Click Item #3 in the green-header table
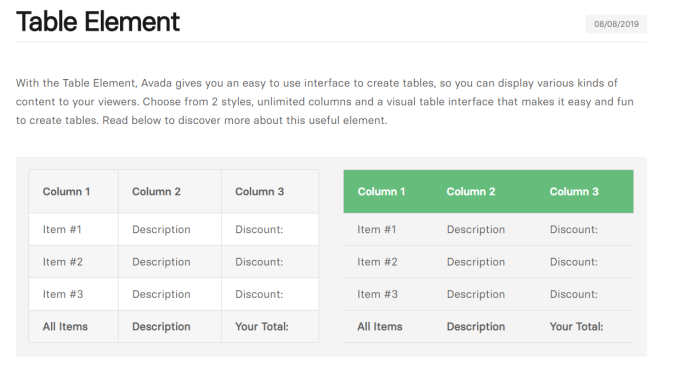 tap(377, 294)
